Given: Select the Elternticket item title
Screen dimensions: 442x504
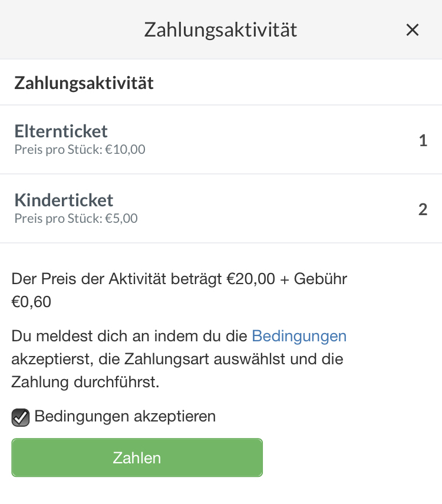Looking at the screenshot, I should [x=61, y=131].
